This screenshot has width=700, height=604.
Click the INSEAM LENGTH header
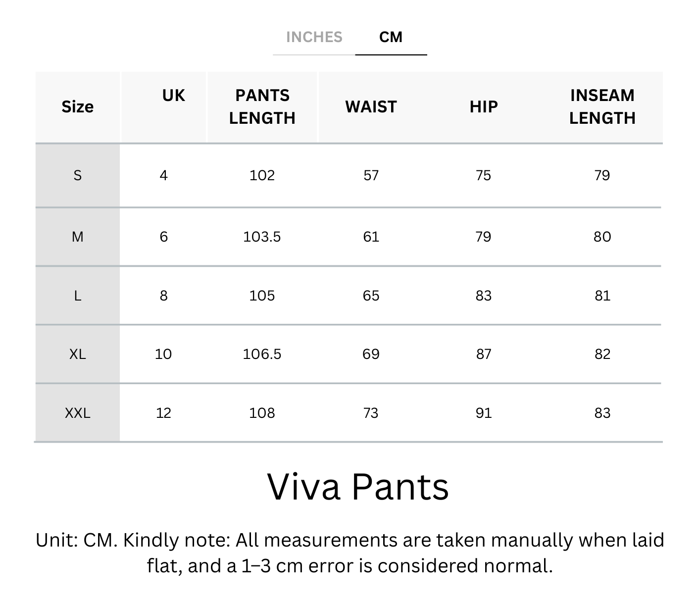coord(602,107)
